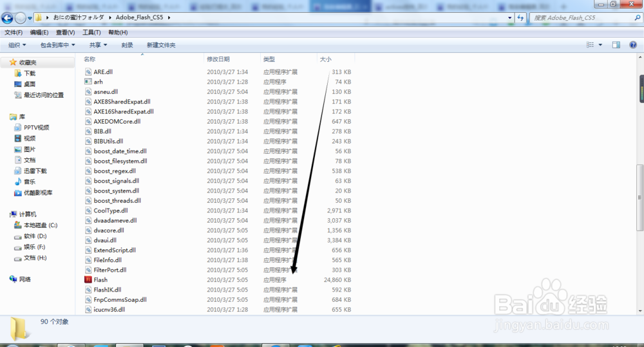
Task: Open the 包含到库中 dropdown
Action: [x=57, y=45]
